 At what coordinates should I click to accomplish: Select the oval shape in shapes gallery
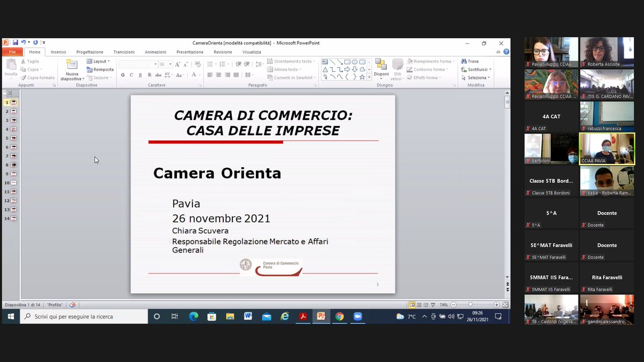click(355, 62)
